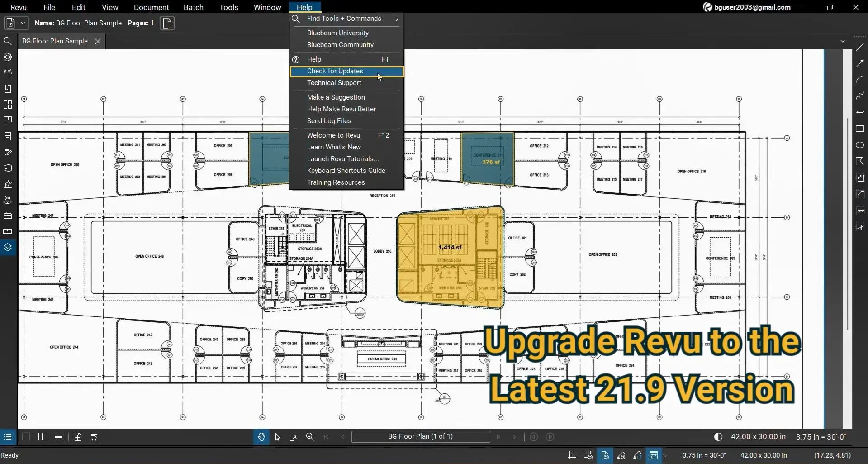Toggle Sync view icon in status bar
Screen dimensions: 868x464
654,455
